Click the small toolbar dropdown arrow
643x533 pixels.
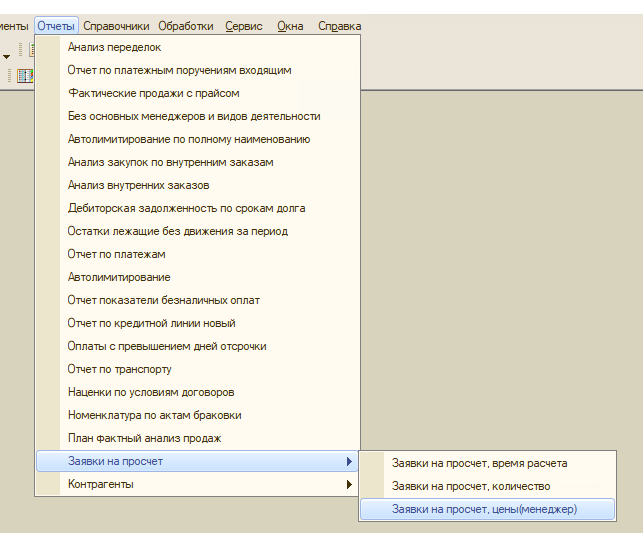point(6,57)
